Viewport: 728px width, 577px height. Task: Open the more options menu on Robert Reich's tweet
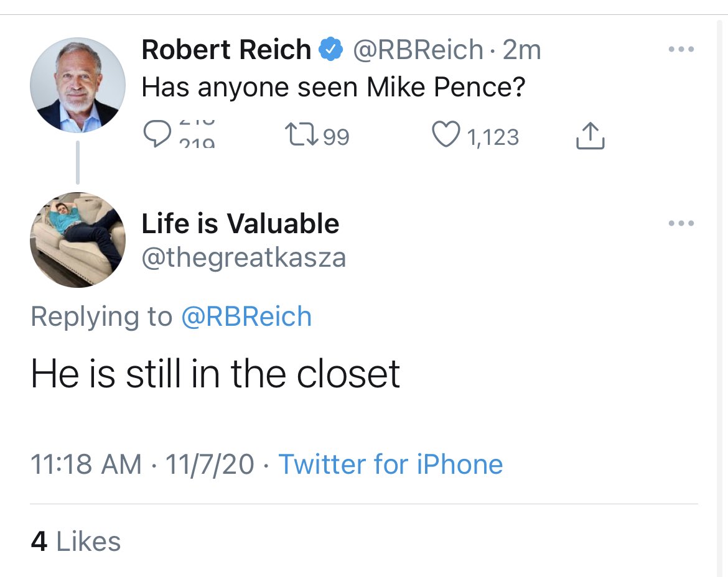coord(680,49)
